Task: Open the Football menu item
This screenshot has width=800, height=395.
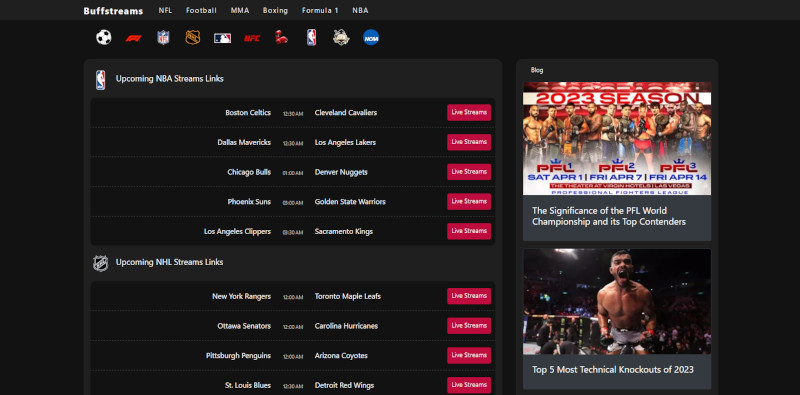Action: coord(201,10)
